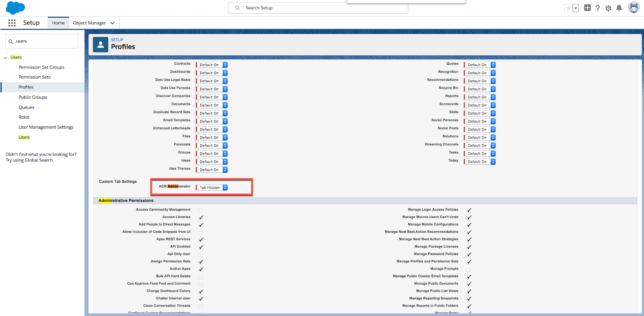Open the setup gear icon
644x316 pixels.
(608, 8)
